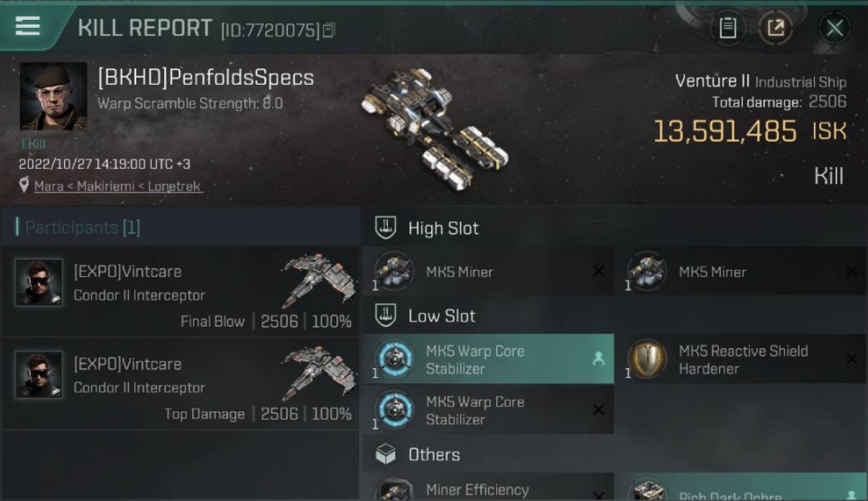Open the hamburger main menu
Image resolution: width=868 pixels, height=501 pixels.
tap(27, 27)
